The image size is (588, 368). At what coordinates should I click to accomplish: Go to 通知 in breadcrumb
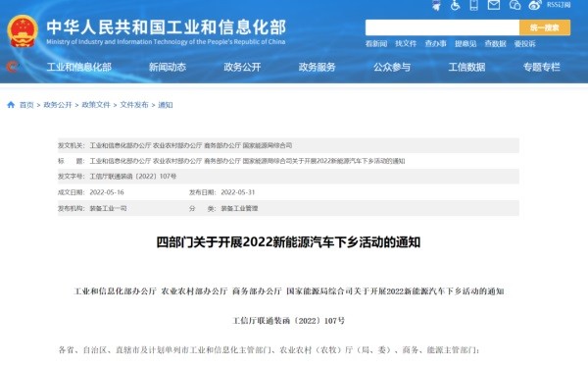click(x=166, y=105)
